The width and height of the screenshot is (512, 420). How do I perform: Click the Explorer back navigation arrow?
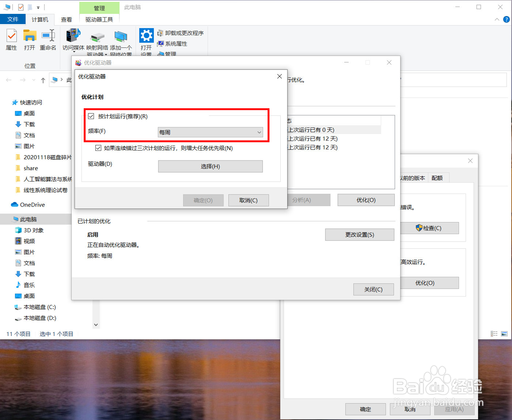click(x=9, y=80)
